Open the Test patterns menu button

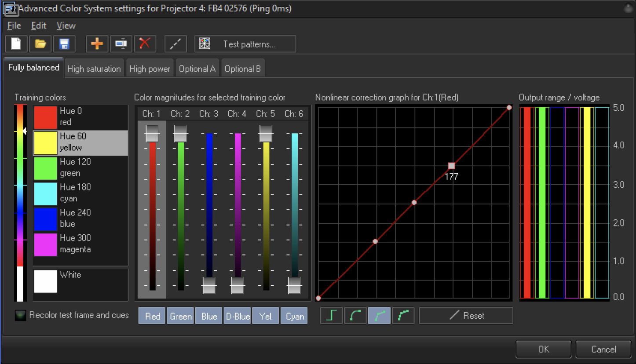point(245,44)
